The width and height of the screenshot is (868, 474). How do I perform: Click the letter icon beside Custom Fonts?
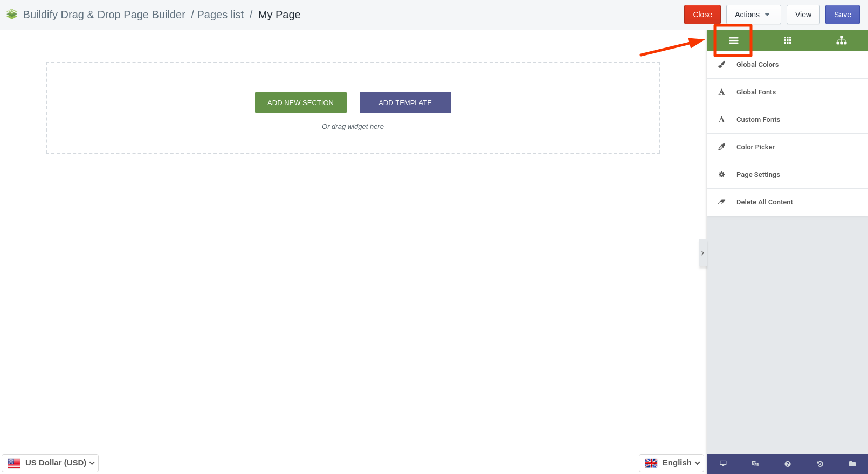pyautogui.click(x=721, y=120)
